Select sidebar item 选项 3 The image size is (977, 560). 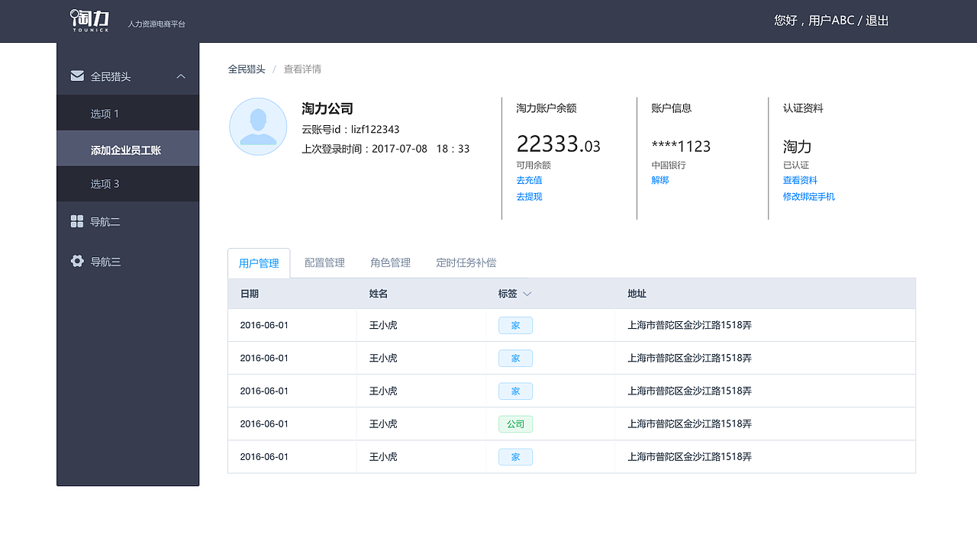coord(128,184)
